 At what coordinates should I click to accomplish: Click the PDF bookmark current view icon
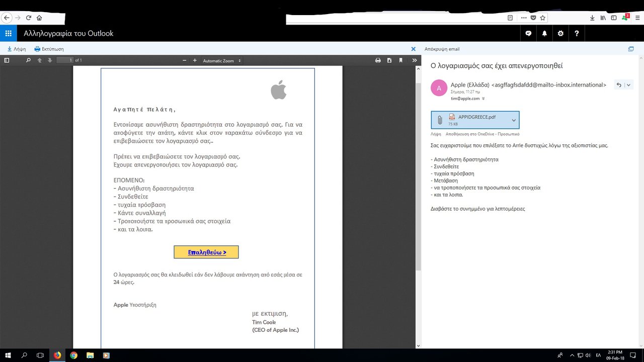[x=401, y=60]
